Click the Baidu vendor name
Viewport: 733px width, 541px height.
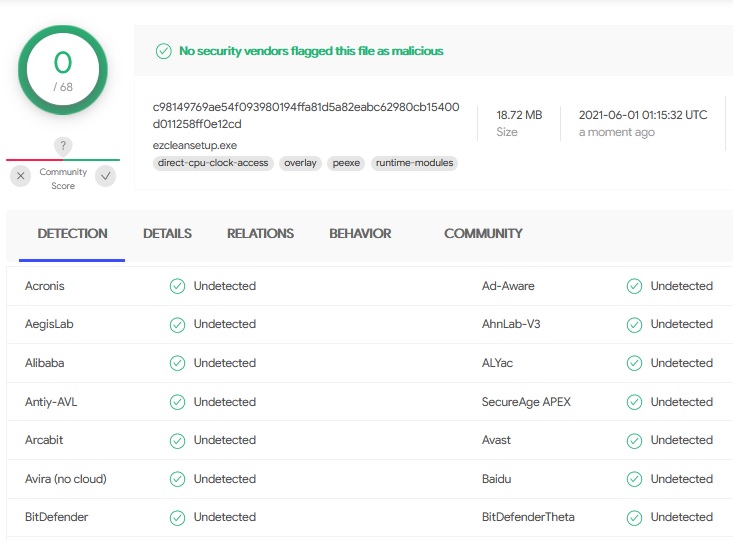pyautogui.click(x=496, y=479)
